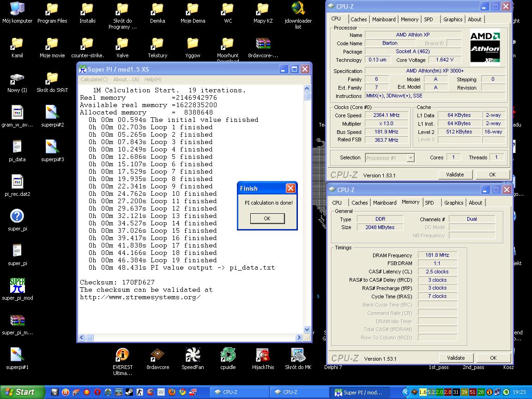This screenshot has height=399, width=532.
Task: Open the super_pi_mod application icon
Action: 17,286
